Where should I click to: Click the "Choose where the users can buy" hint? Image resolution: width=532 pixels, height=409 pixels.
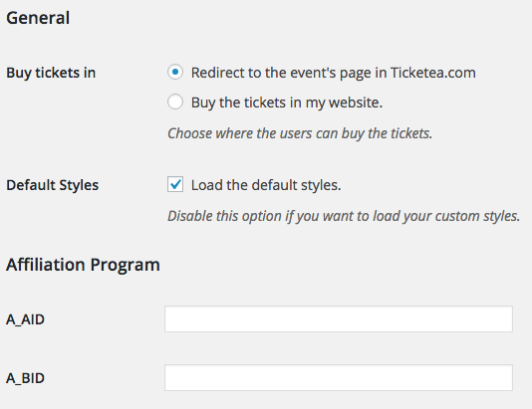click(x=300, y=133)
